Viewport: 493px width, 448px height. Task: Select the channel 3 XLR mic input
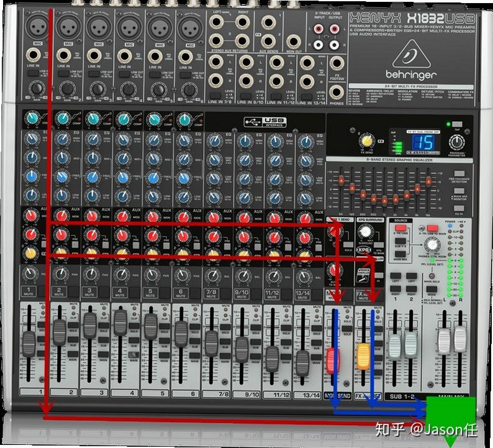point(99,28)
